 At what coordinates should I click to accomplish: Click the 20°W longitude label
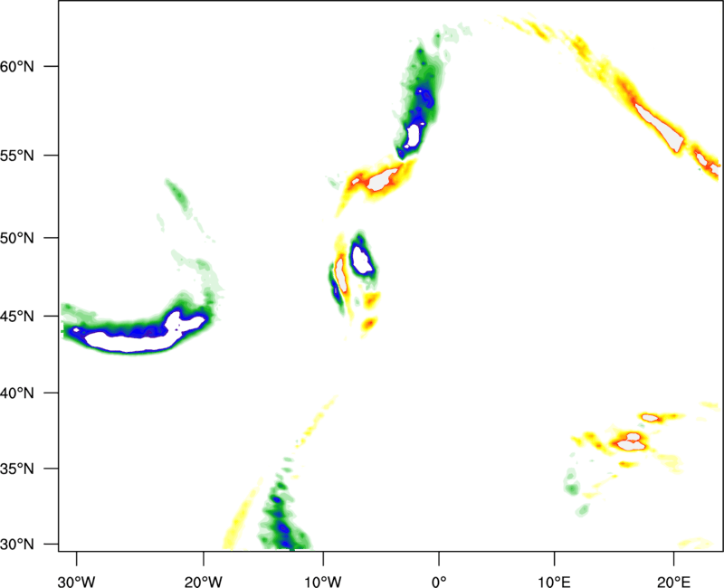pyautogui.click(x=204, y=582)
